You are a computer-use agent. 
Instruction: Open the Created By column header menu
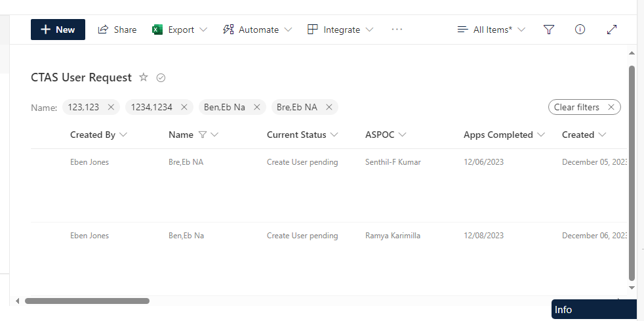pyautogui.click(x=98, y=135)
